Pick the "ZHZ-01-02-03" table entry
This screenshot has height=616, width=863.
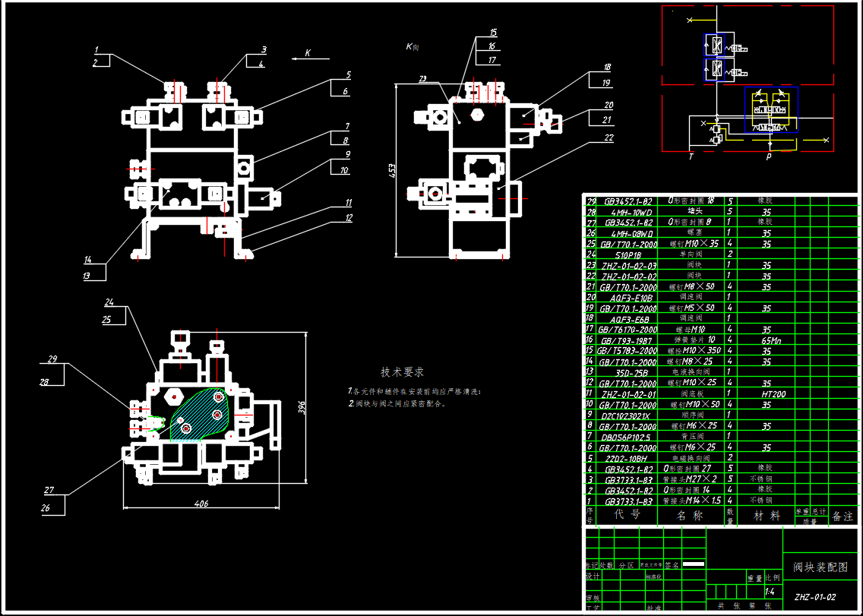tap(627, 265)
